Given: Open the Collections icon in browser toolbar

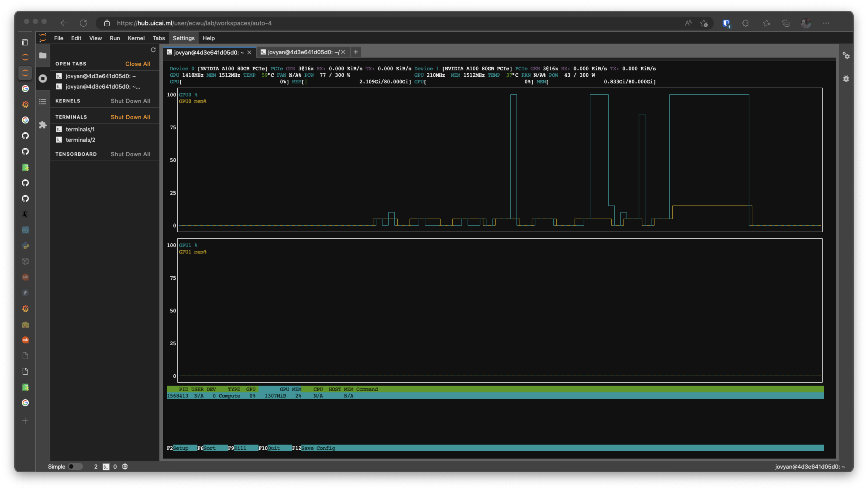Looking at the screenshot, I should [x=786, y=23].
